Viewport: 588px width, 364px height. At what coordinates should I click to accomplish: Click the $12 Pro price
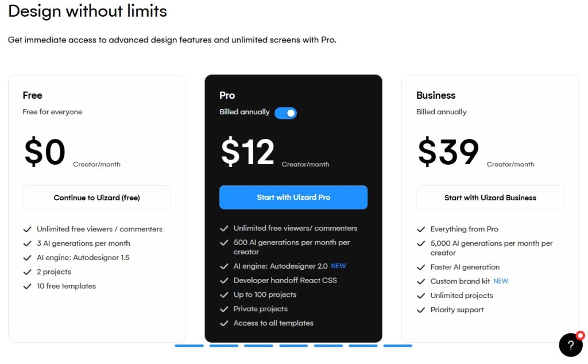click(x=247, y=152)
